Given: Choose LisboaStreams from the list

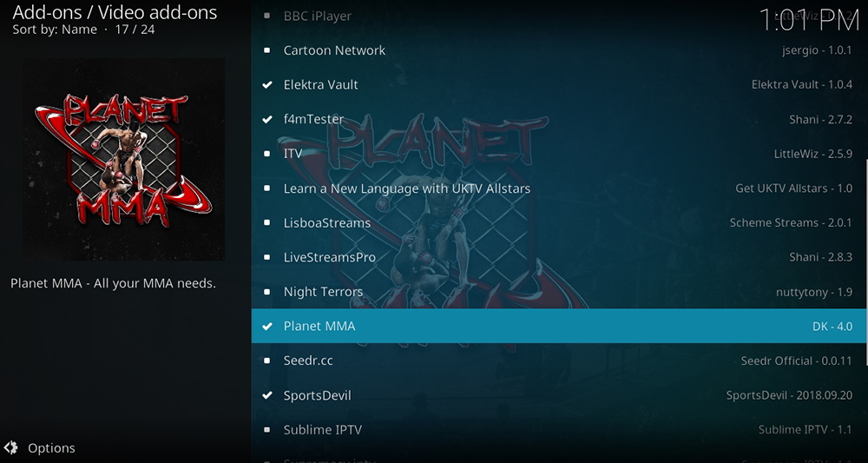Looking at the screenshot, I should (559, 222).
